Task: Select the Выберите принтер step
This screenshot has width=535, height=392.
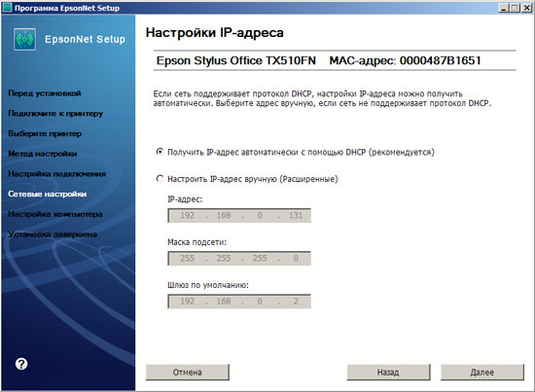Action: (x=45, y=133)
